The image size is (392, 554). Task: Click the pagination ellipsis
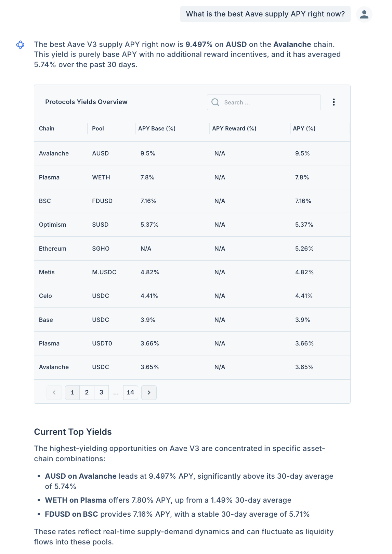(x=116, y=392)
